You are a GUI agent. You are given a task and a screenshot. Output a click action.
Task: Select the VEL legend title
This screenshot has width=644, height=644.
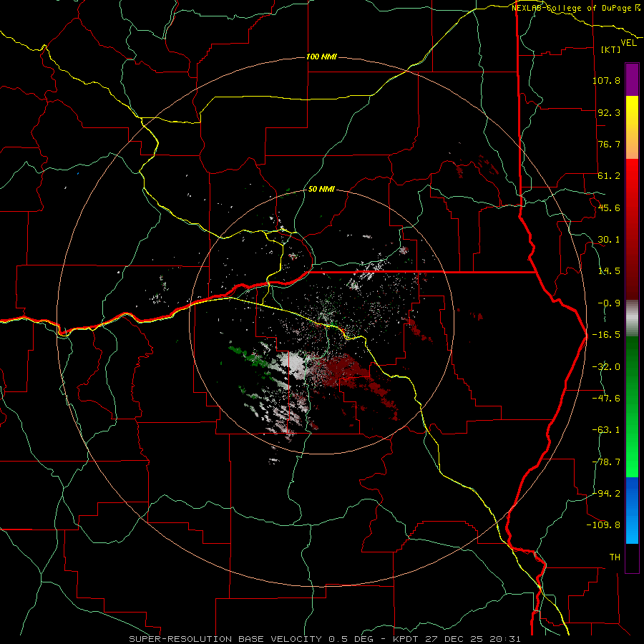(x=628, y=43)
